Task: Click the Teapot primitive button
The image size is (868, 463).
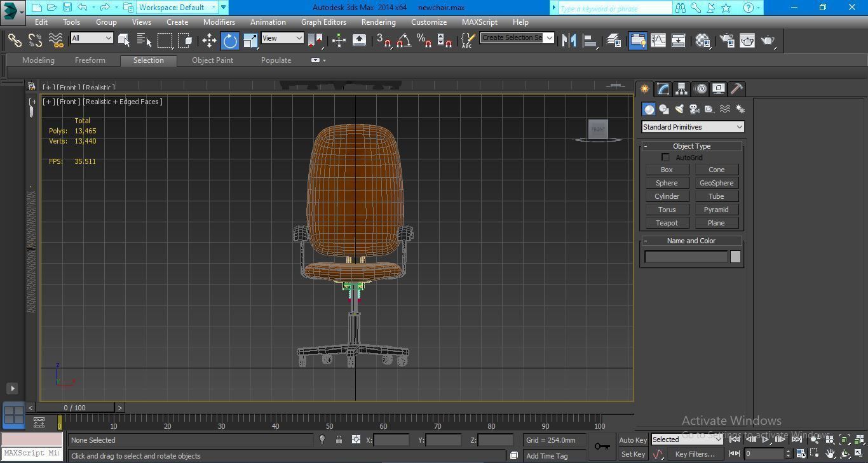Action: click(667, 223)
